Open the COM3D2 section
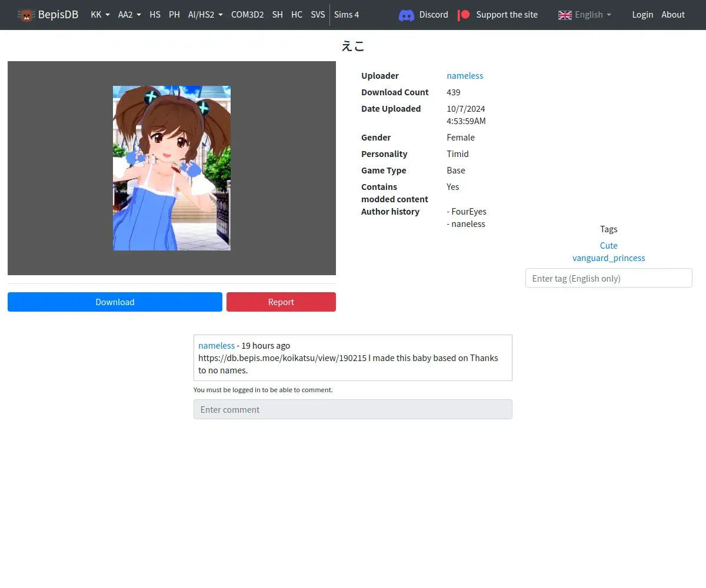 point(247,15)
